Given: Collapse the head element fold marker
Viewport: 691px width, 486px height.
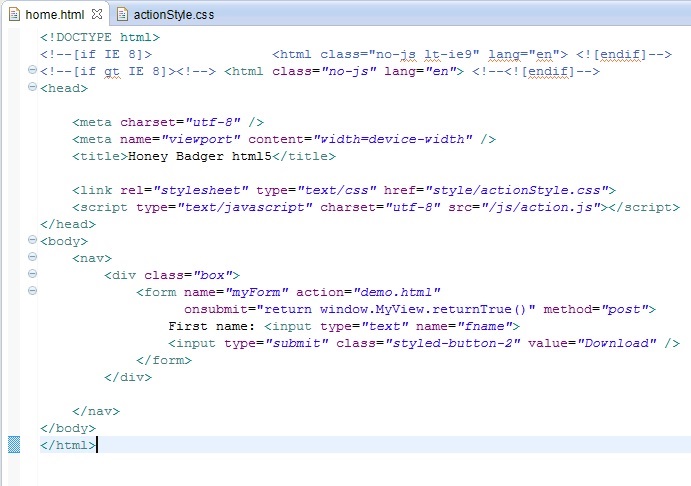Looking at the screenshot, I should [x=33, y=87].
